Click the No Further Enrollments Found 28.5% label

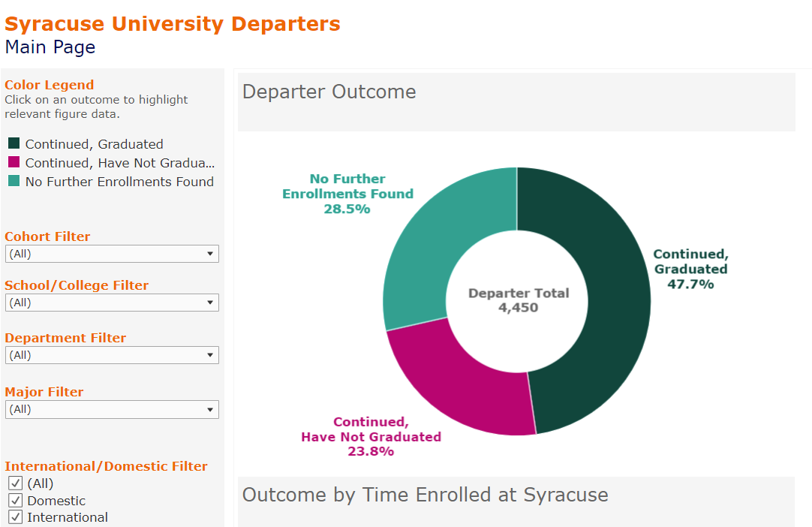click(347, 194)
